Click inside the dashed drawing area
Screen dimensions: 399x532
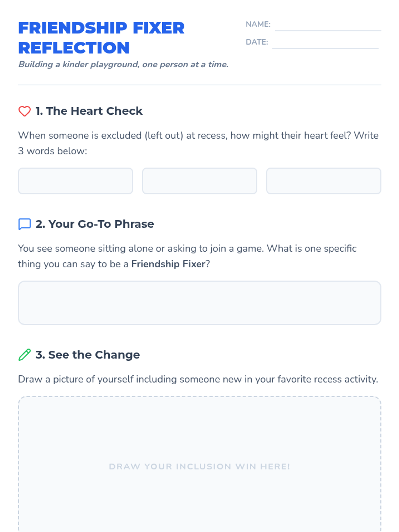(x=199, y=432)
